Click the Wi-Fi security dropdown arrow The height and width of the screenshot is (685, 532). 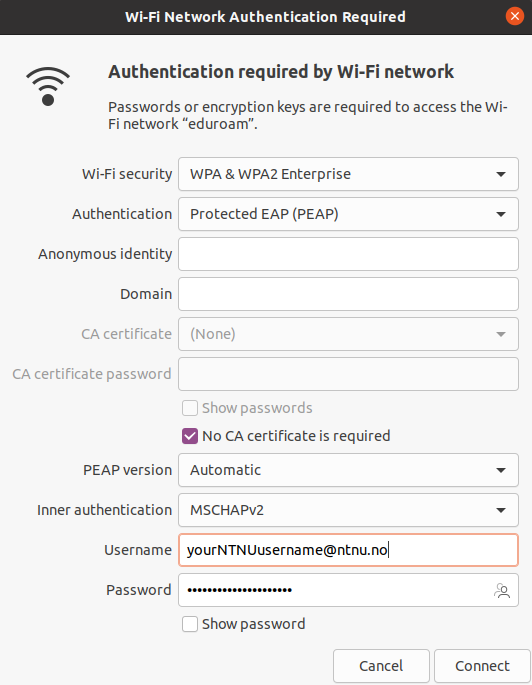(501, 174)
